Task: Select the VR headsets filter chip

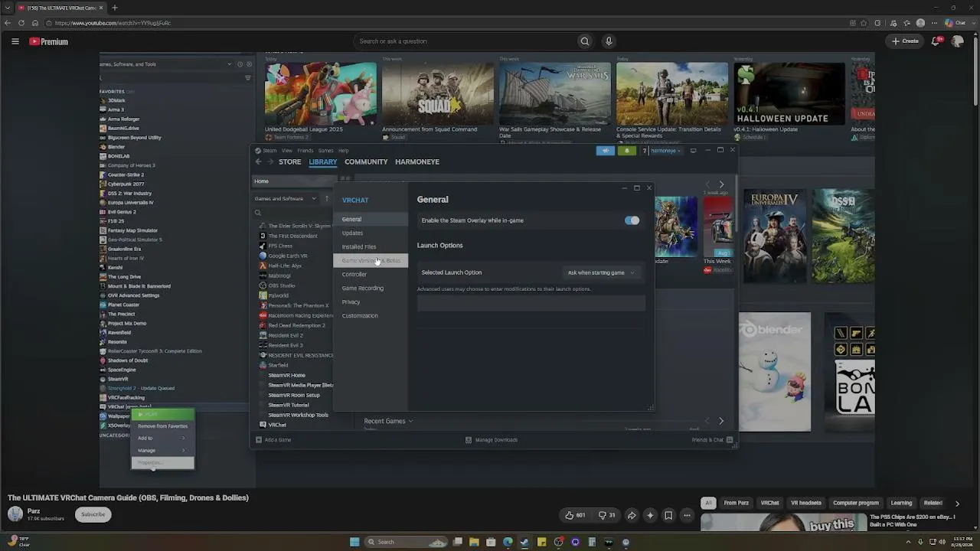Action: (805, 503)
